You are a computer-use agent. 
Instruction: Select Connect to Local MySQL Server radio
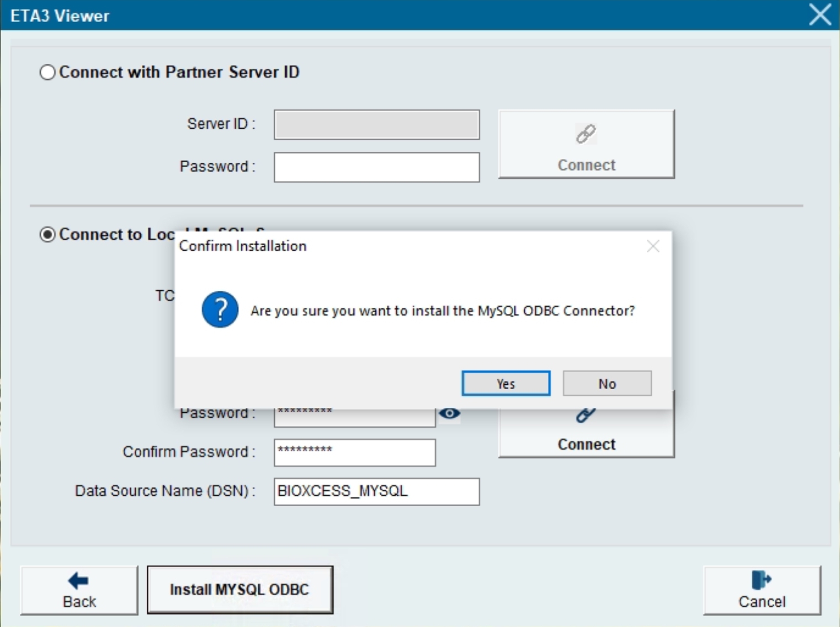coord(47,235)
